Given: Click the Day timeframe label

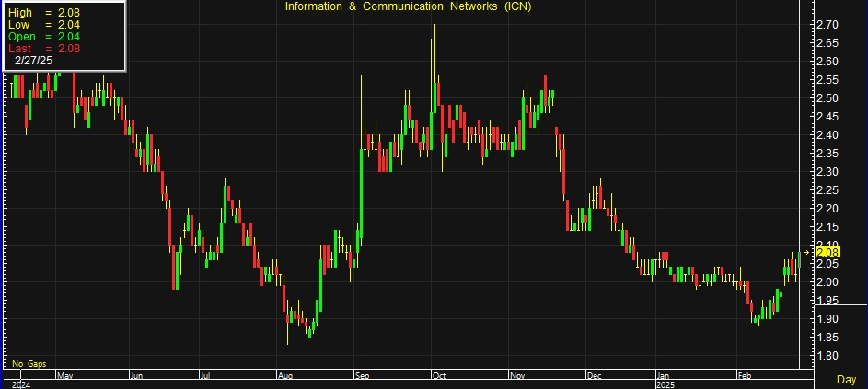Looking at the screenshot, I should click(845, 379).
